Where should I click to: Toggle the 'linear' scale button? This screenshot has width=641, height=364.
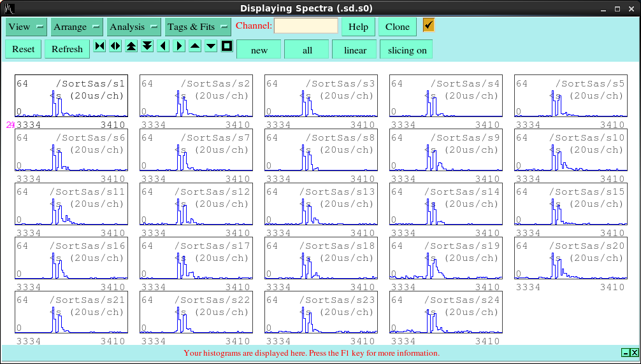(354, 50)
